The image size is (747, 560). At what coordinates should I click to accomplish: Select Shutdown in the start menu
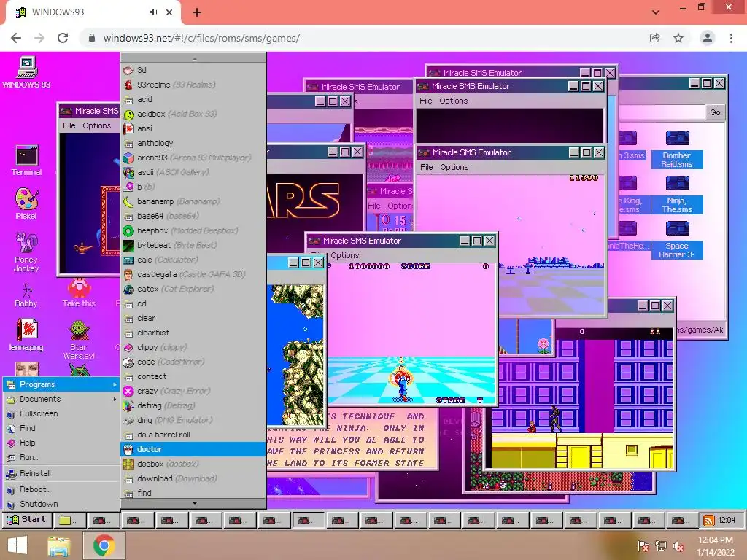[x=61, y=504]
